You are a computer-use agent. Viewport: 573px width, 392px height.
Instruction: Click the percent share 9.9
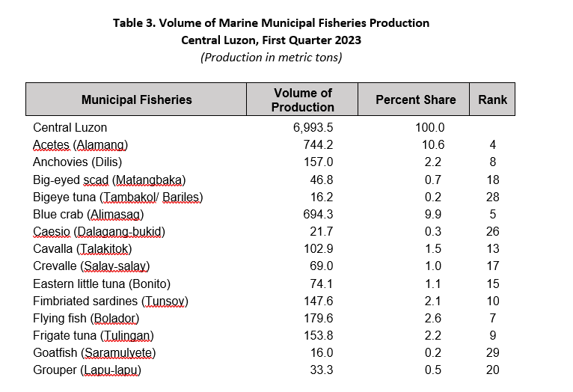pos(433,214)
